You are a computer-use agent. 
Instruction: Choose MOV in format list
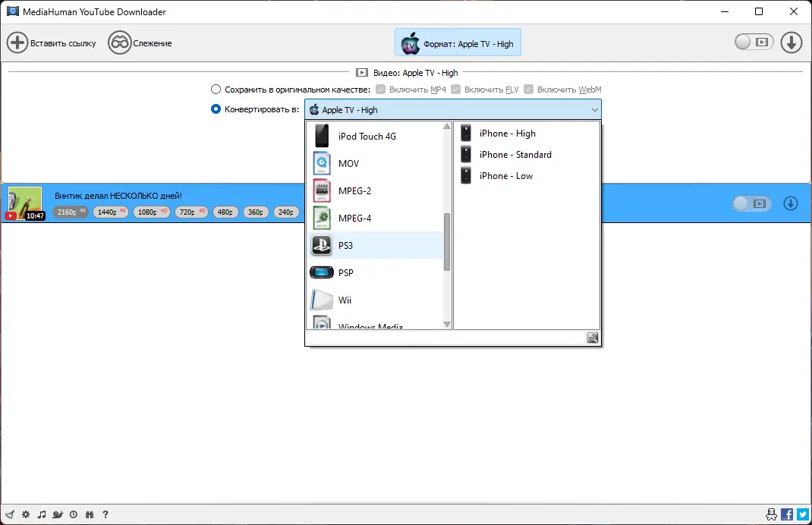coord(376,164)
